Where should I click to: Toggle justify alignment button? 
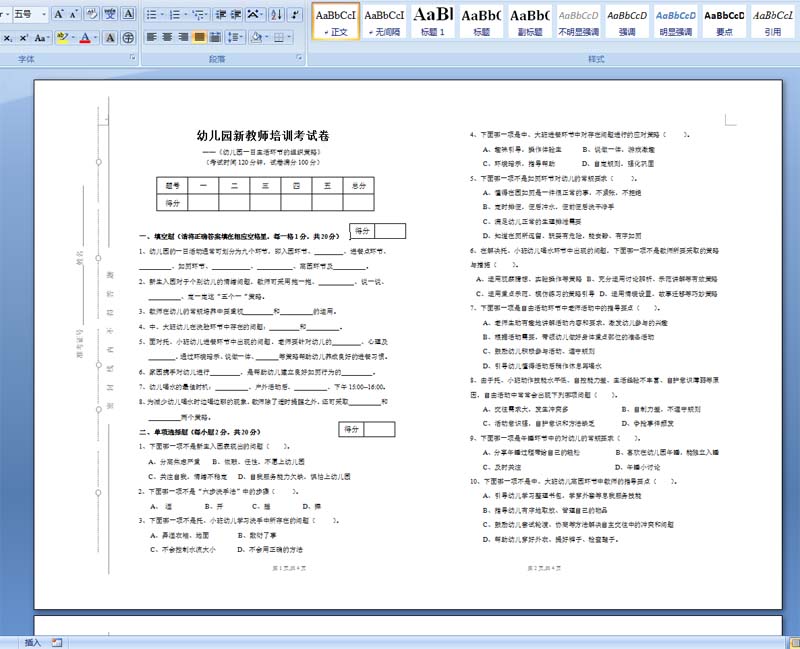click(199, 37)
